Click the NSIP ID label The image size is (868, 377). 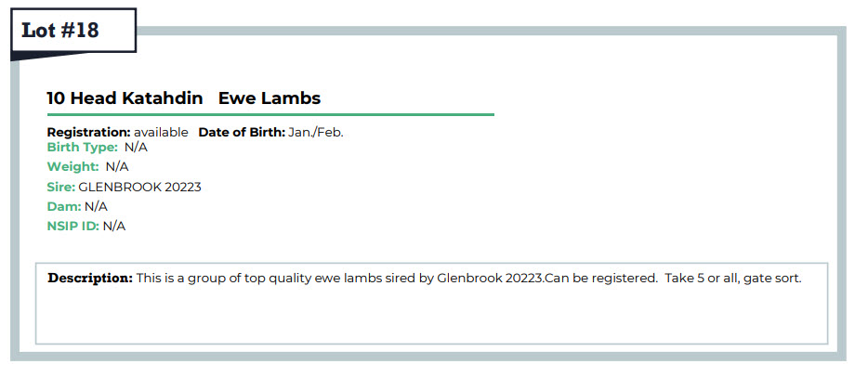point(73,226)
